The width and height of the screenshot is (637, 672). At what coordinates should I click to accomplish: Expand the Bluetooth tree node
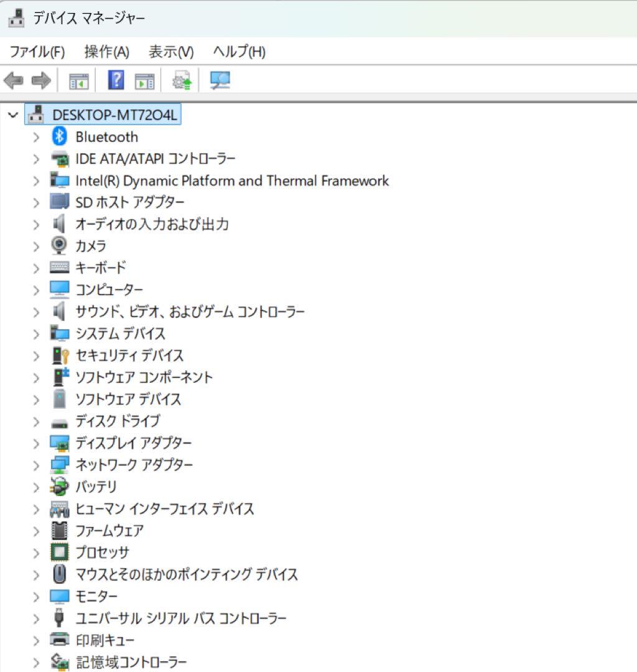pos(35,136)
